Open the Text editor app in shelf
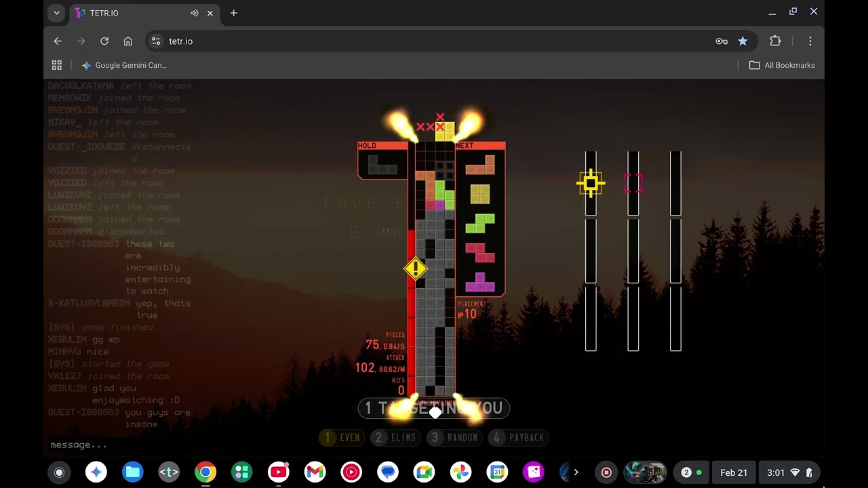This screenshot has height=488, width=868. (x=169, y=472)
